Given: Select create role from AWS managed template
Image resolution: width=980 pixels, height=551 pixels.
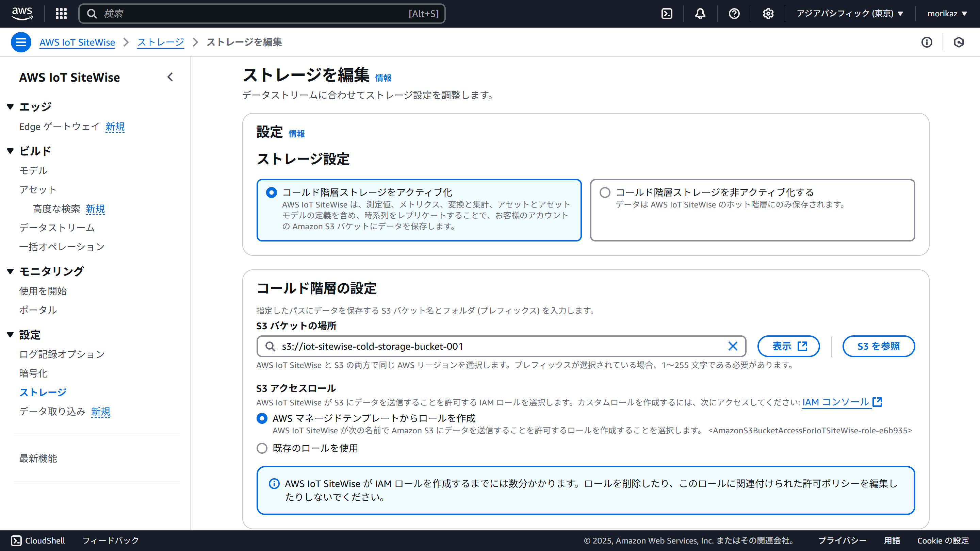Looking at the screenshot, I should click(262, 418).
